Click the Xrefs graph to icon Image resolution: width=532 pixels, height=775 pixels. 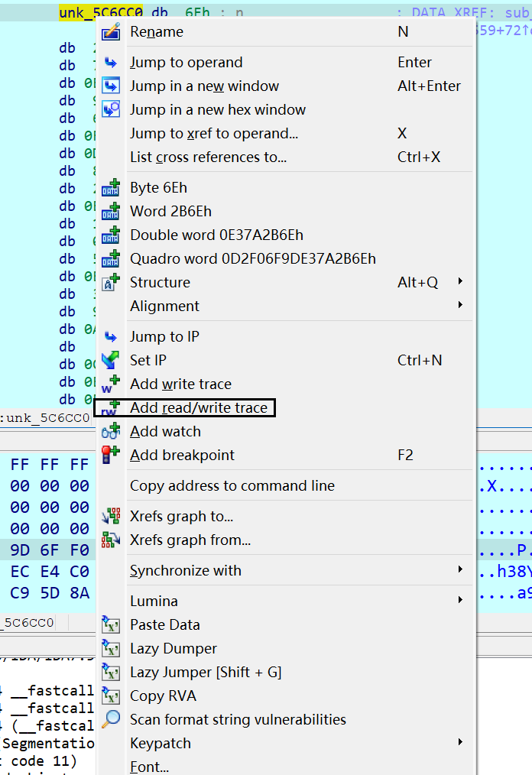pyautogui.click(x=111, y=517)
